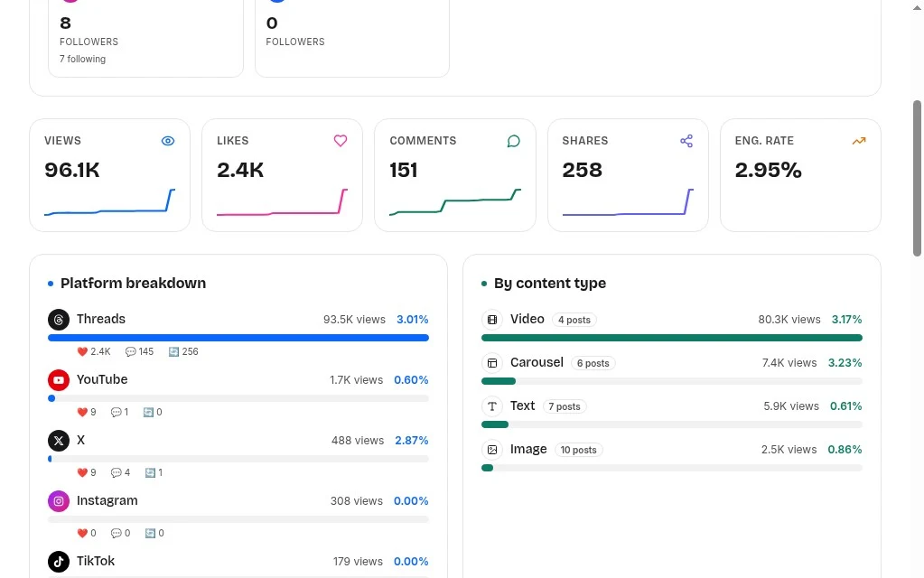Click the "2.5K views" Image value
Viewport: 924px width, 578px height.
point(789,450)
